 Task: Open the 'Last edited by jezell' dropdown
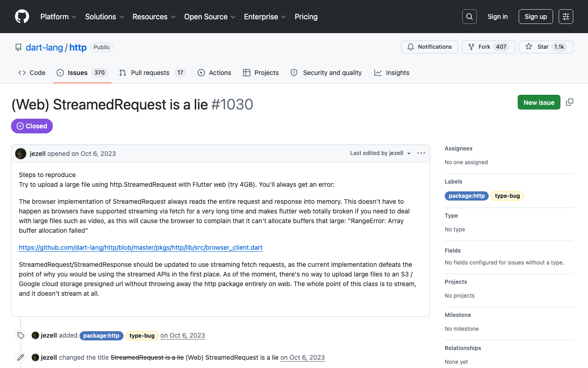point(380,153)
